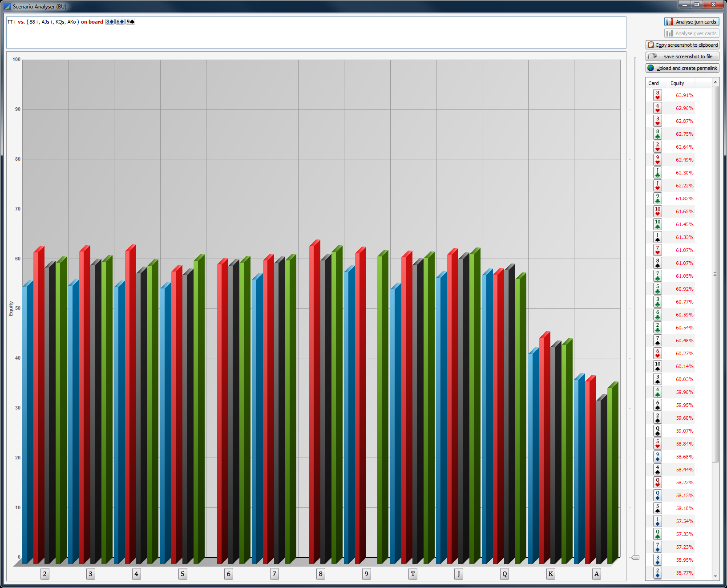Image resolution: width=727 pixels, height=588 pixels.
Task: Select the jack of clubs card icon
Action: point(657,173)
